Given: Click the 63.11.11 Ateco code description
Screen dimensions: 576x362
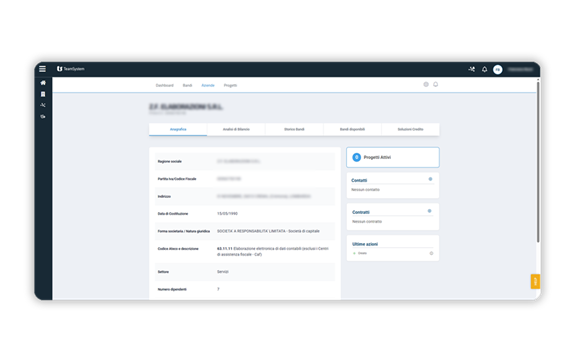Looking at the screenshot, I should pyautogui.click(x=273, y=251).
